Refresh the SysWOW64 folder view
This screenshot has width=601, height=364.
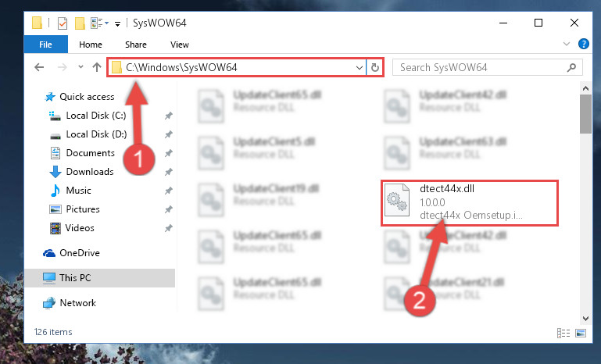375,68
